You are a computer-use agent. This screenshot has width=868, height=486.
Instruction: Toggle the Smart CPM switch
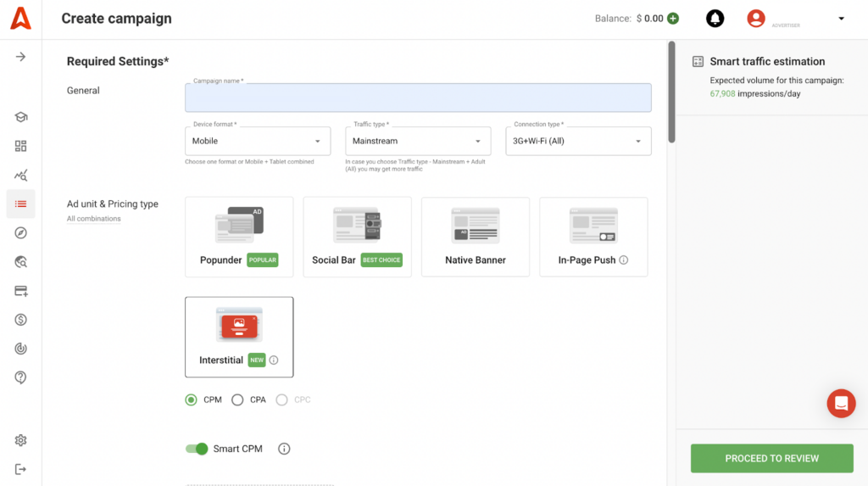(197, 449)
